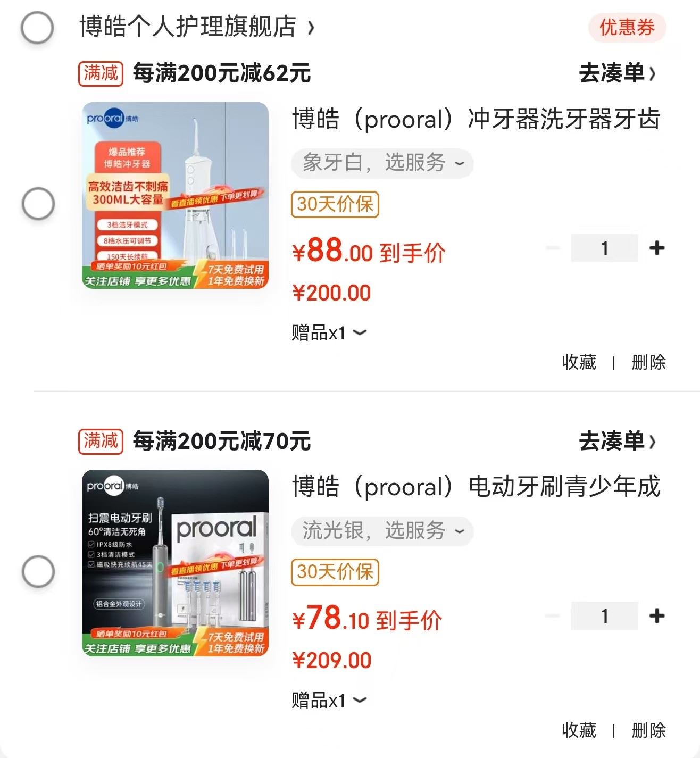The width and height of the screenshot is (700, 758).
Task: Tap the 30天价保 badge on water flosser
Action: pyautogui.click(x=335, y=204)
